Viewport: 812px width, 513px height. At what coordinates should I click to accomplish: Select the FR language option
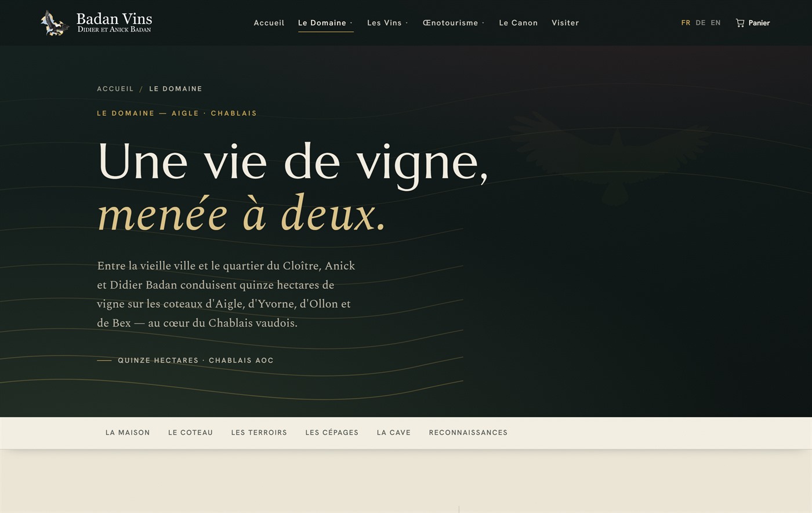tap(686, 23)
